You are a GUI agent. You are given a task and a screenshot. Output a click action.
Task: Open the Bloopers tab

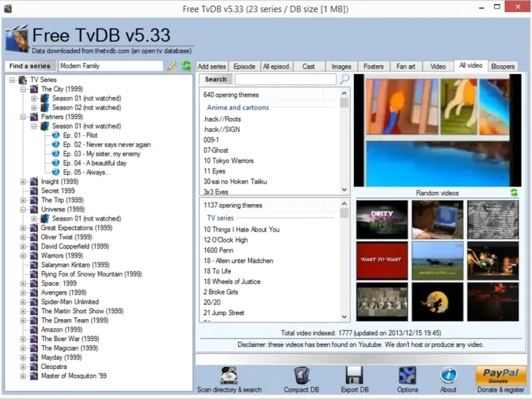point(503,66)
